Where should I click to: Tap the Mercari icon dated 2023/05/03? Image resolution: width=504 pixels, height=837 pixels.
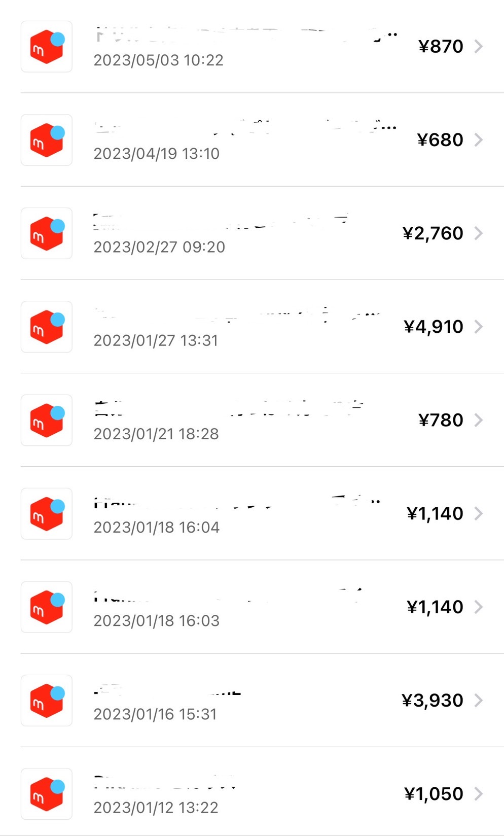pos(47,47)
